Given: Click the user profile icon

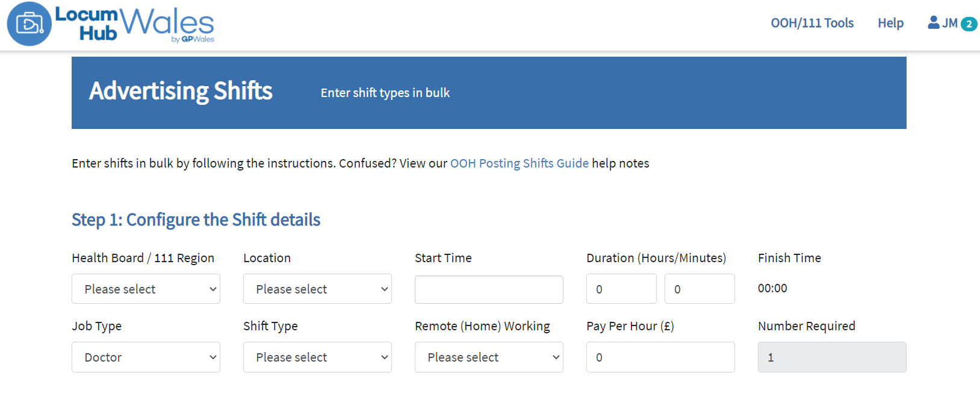Looking at the screenshot, I should click(934, 23).
